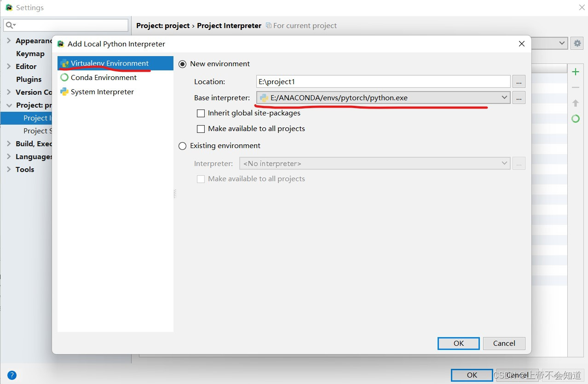
Task: Click the PyCharm icon in Settings title bar
Action: point(9,7)
